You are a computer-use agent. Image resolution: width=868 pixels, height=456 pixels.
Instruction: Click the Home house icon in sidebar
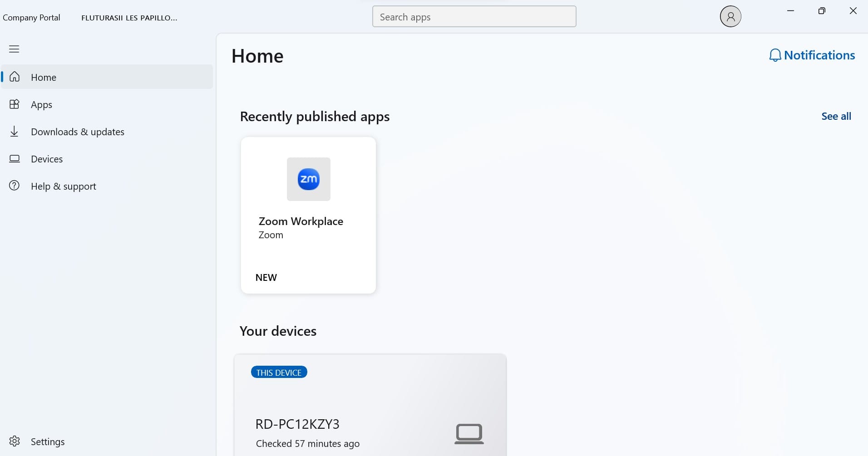15,77
